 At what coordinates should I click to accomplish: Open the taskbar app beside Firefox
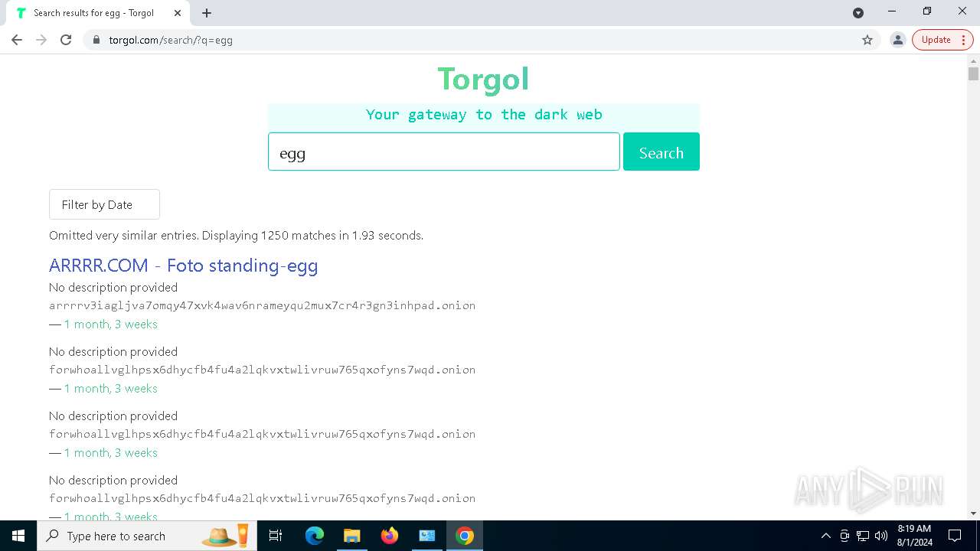tap(426, 536)
